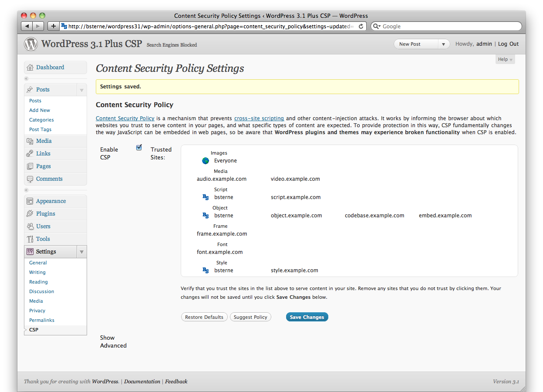Open General settings submenu item
This screenshot has height=392, width=543.
pyautogui.click(x=38, y=263)
